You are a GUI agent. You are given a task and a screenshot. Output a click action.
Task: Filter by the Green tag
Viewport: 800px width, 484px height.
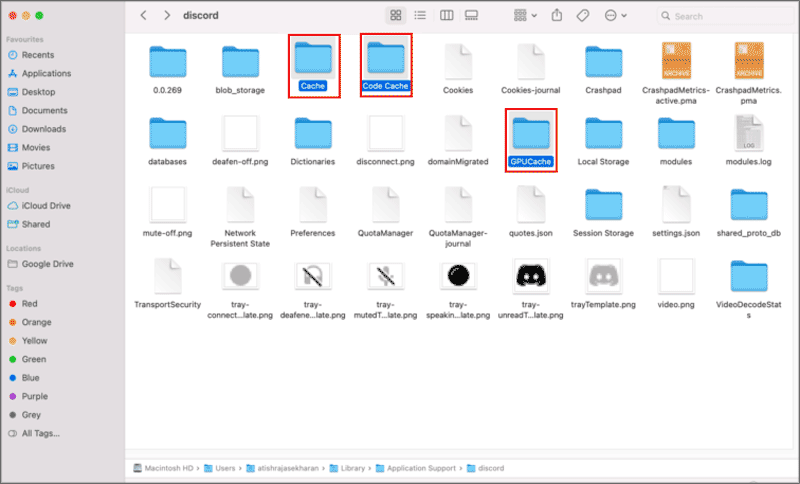click(x=28, y=359)
